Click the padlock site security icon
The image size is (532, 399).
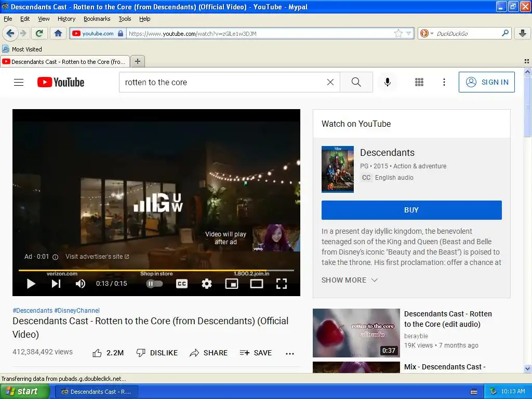[x=121, y=33]
